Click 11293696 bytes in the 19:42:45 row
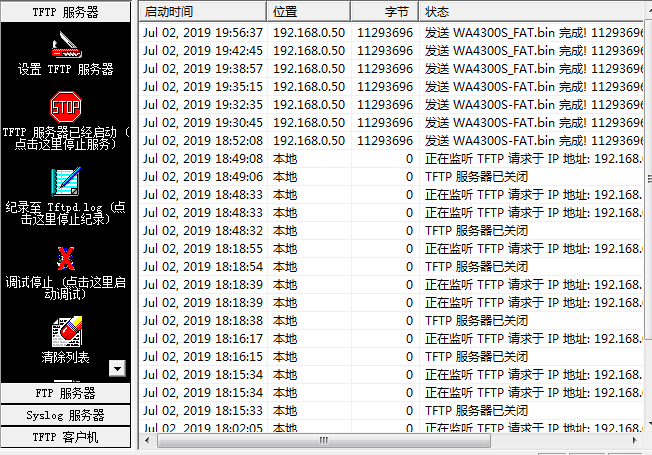This screenshot has height=455, width=652. click(385, 51)
